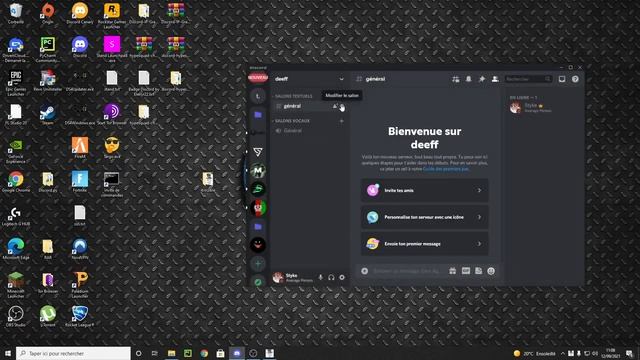Select Fortnite desktop shortcut
This screenshot has height=360, width=640.
(80, 182)
